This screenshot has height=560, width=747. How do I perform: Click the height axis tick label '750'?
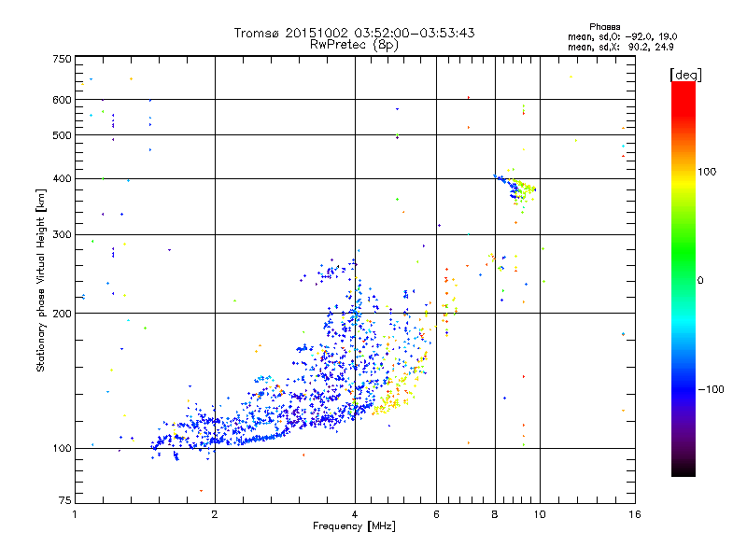point(63,59)
